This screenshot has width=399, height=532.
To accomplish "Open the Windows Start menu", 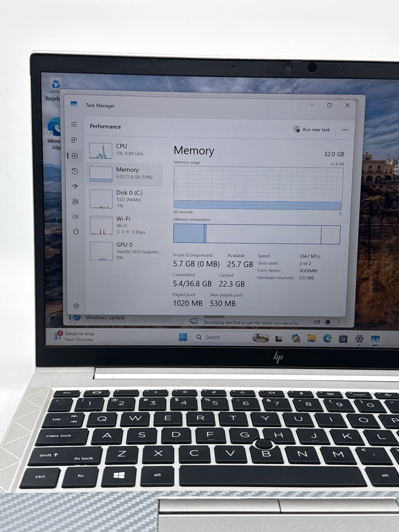I will click(183, 337).
